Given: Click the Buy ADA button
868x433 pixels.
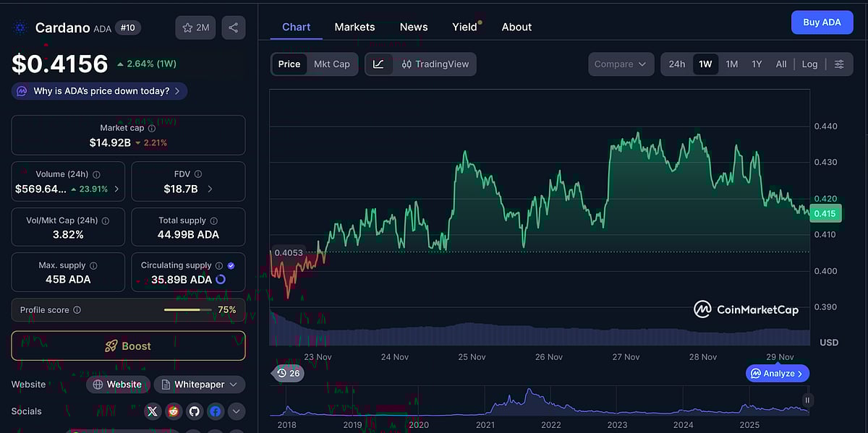Looking at the screenshot, I should (822, 22).
